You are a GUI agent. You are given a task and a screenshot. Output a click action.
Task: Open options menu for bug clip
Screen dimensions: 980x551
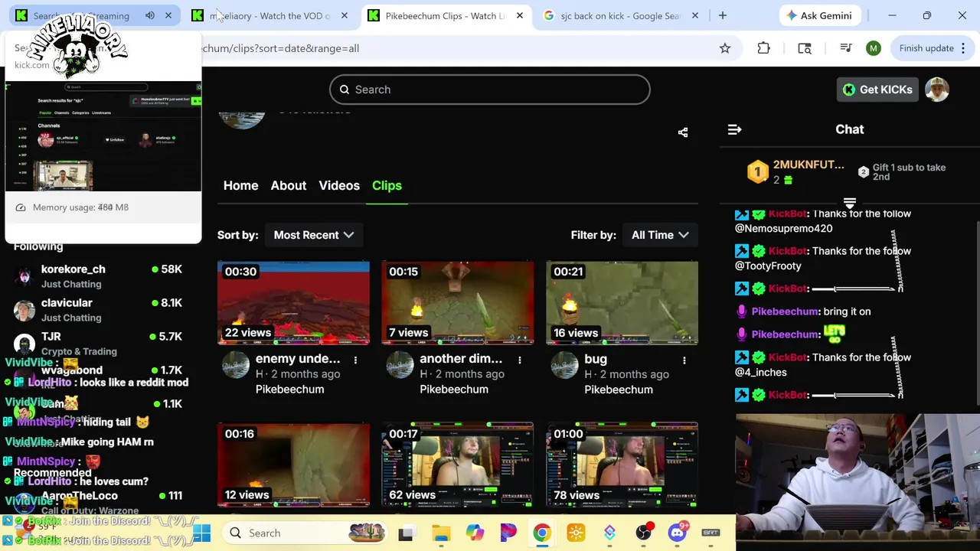tap(684, 360)
